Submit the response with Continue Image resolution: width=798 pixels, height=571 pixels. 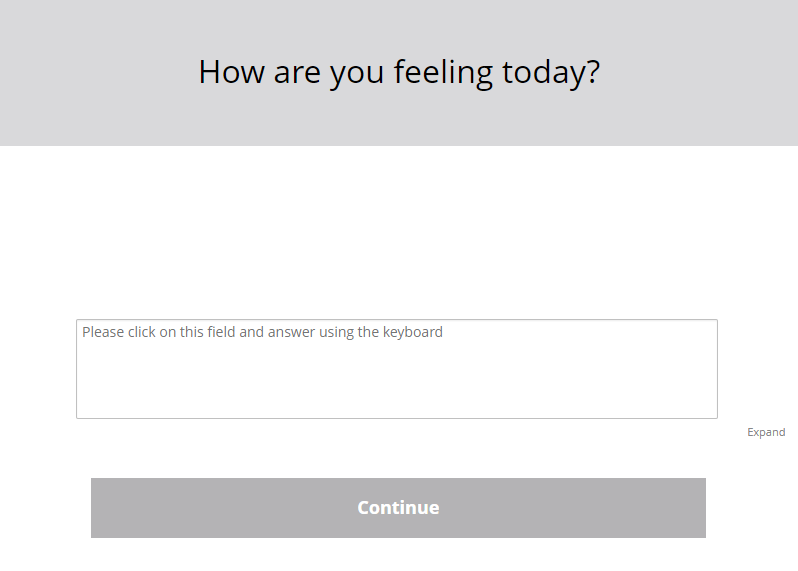(398, 507)
